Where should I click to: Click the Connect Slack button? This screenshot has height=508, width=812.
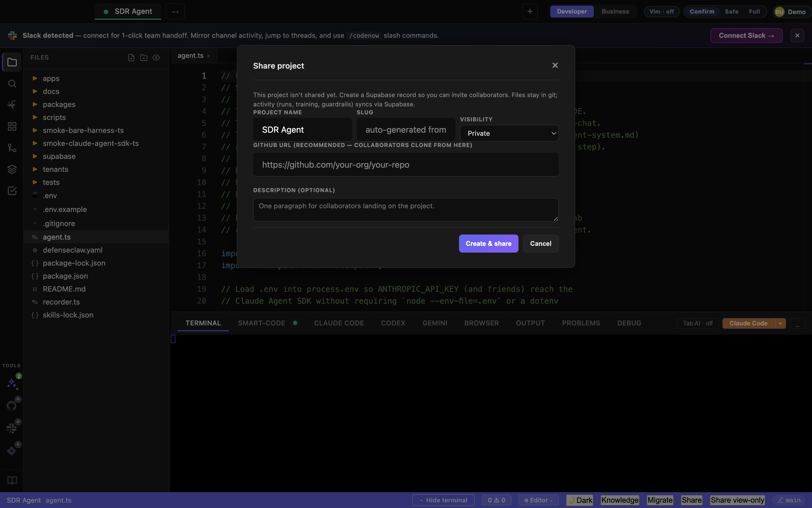(746, 35)
